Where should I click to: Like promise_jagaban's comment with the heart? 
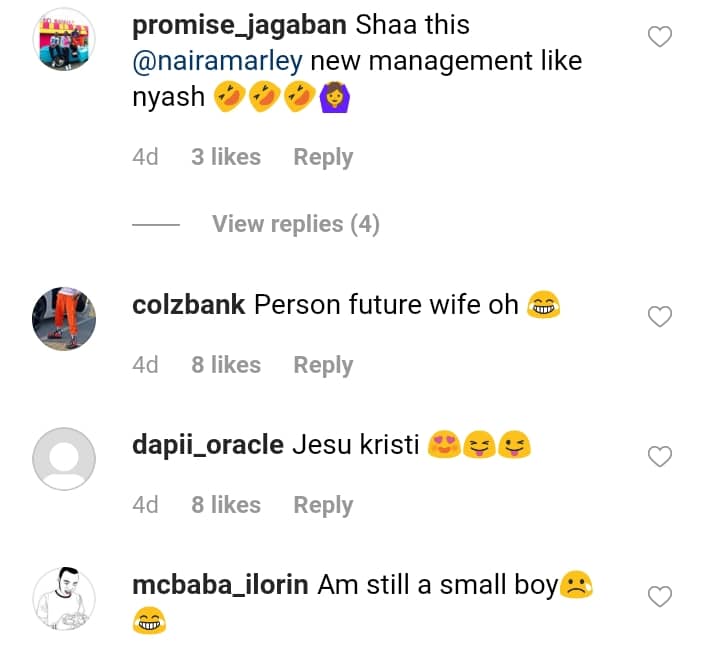[x=660, y=38]
